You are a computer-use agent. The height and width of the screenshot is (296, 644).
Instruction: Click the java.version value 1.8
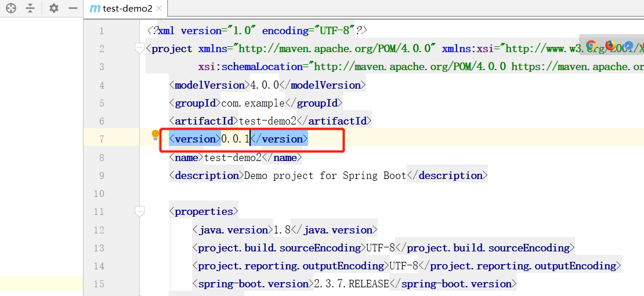(x=282, y=229)
